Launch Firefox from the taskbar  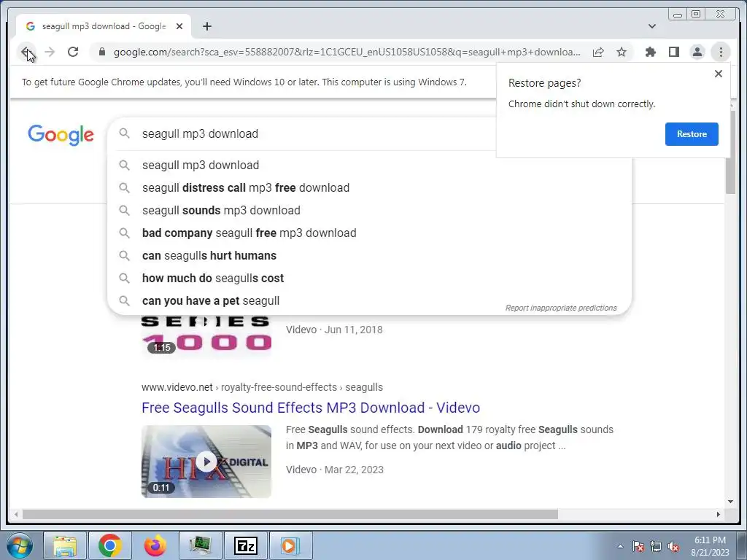(x=155, y=545)
